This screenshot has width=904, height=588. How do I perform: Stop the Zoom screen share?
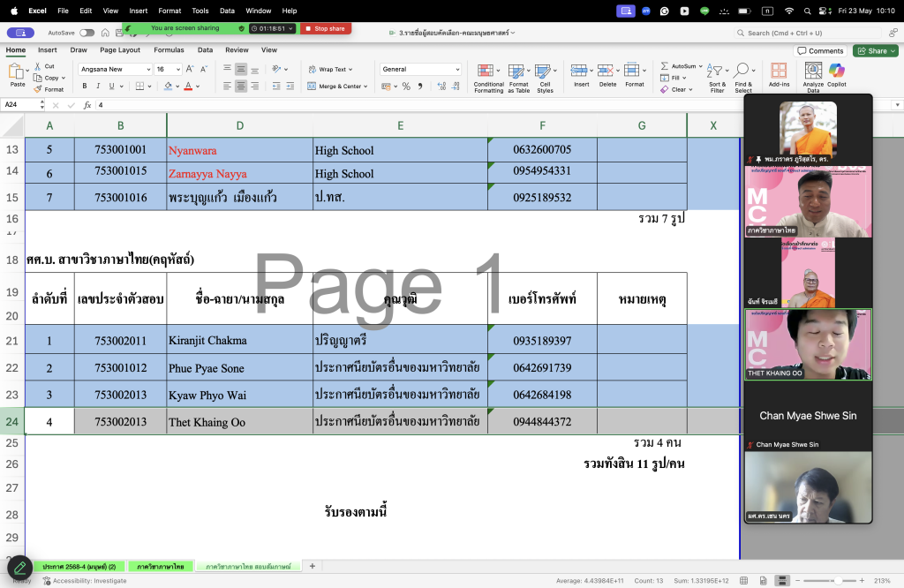tap(325, 28)
